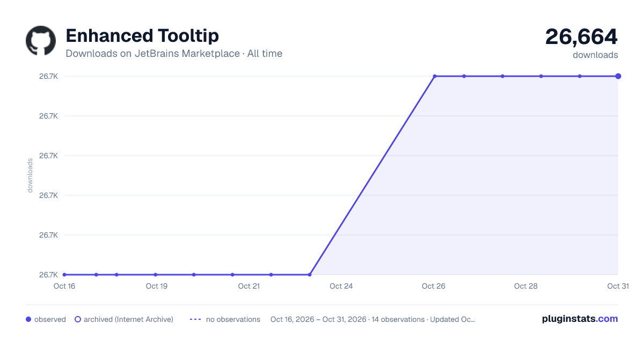This screenshot has width=644, height=338.
Task: Click the Oct 21 axis label
Action: [249, 286]
